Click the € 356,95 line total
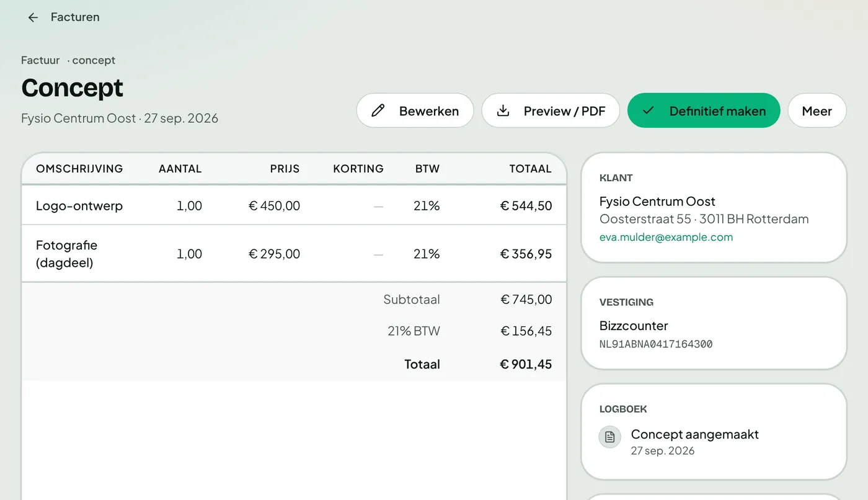 pyautogui.click(x=526, y=254)
